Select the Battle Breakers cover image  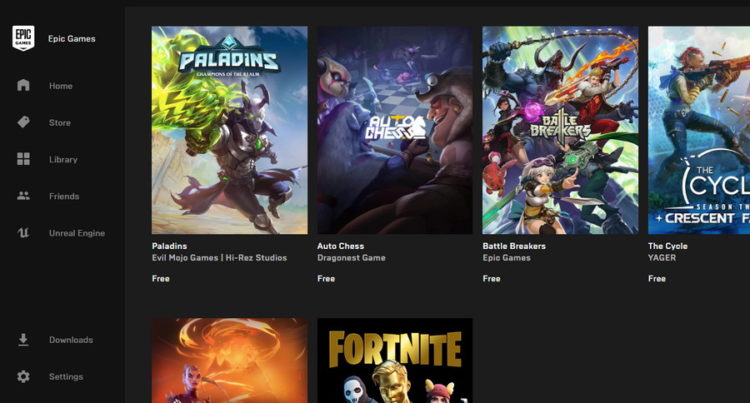(560, 130)
